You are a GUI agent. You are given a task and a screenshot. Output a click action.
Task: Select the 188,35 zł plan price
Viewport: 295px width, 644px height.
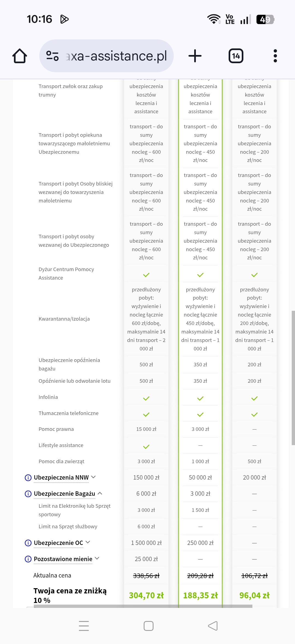click(x=200, y=595)
